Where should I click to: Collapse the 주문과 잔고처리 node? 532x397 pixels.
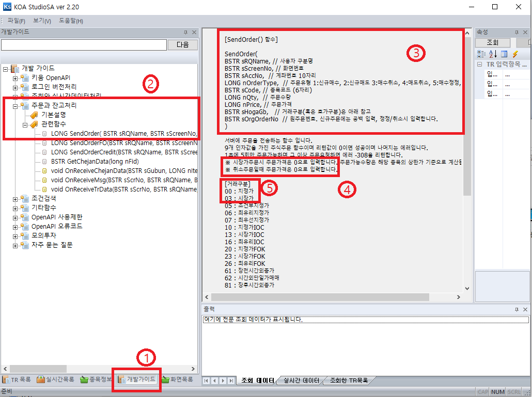tap(15, 106)
